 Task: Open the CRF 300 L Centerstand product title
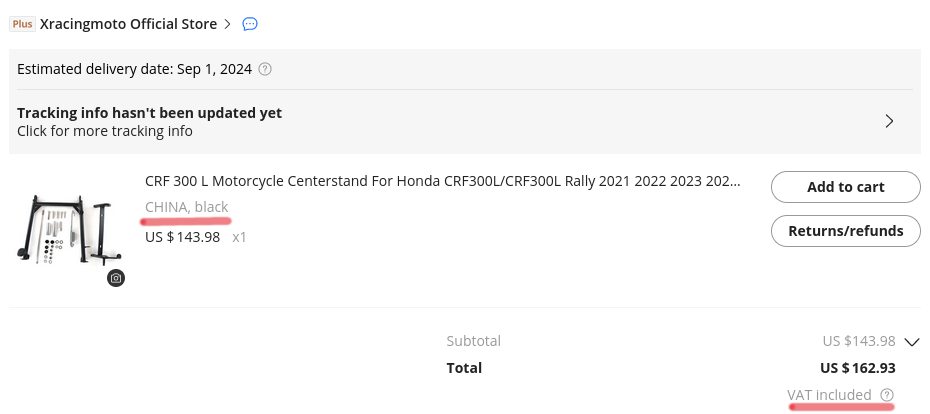click(x=443, y=183)
